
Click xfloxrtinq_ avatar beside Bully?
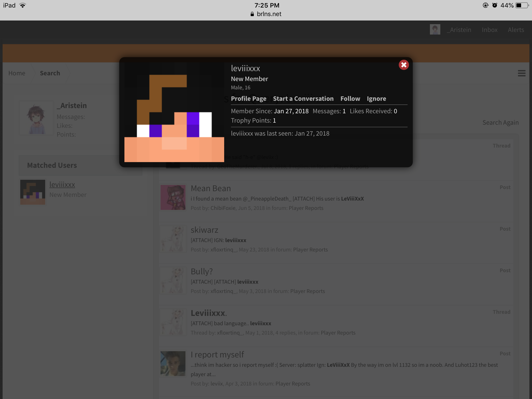173,281
